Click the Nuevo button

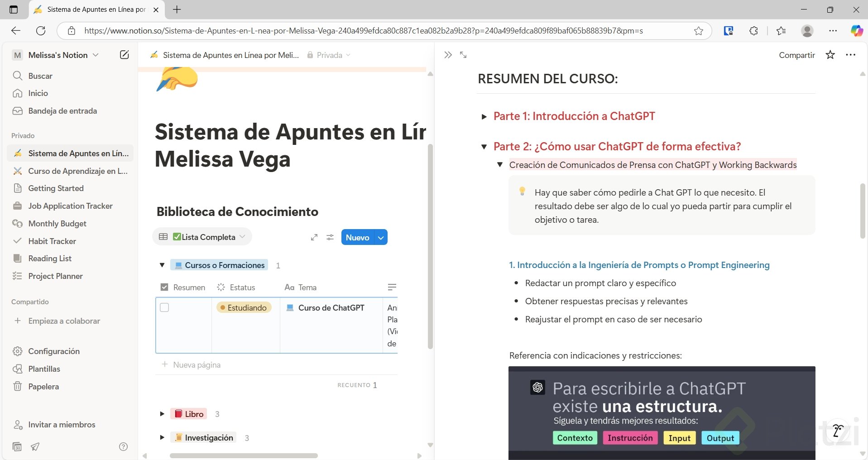pyautogui.click(x=358, y=237)
